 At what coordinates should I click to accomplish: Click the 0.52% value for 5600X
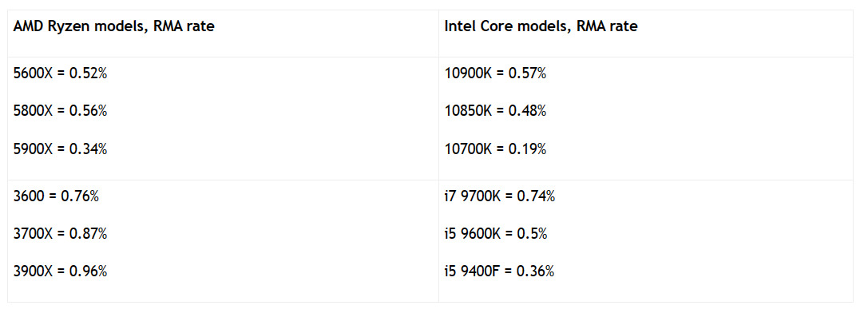coord(88,73)
